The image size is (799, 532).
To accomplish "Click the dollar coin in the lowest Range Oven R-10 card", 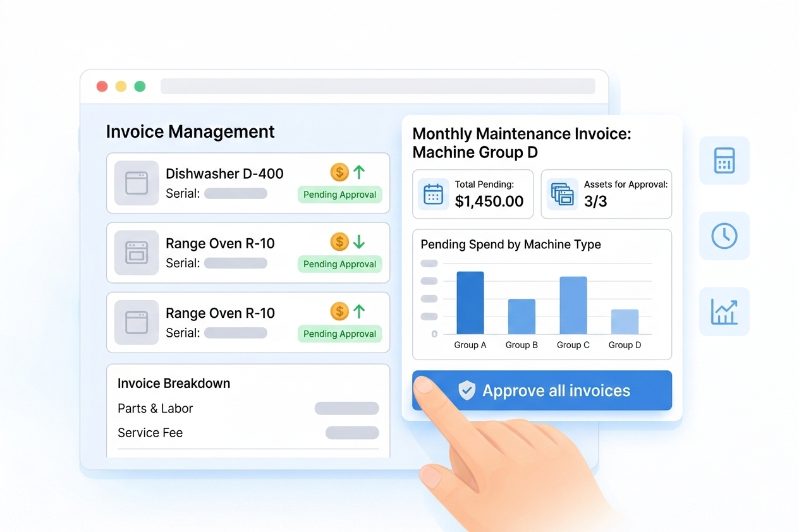I will coord(339,311).
